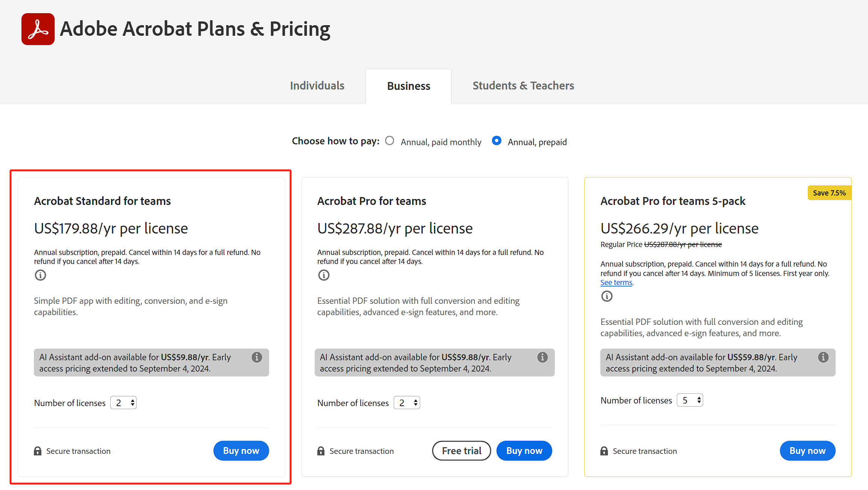This screenshot has width=868, height=490.
Task: Click the Save 7.5% badge
Action: (x=829, y=193)
